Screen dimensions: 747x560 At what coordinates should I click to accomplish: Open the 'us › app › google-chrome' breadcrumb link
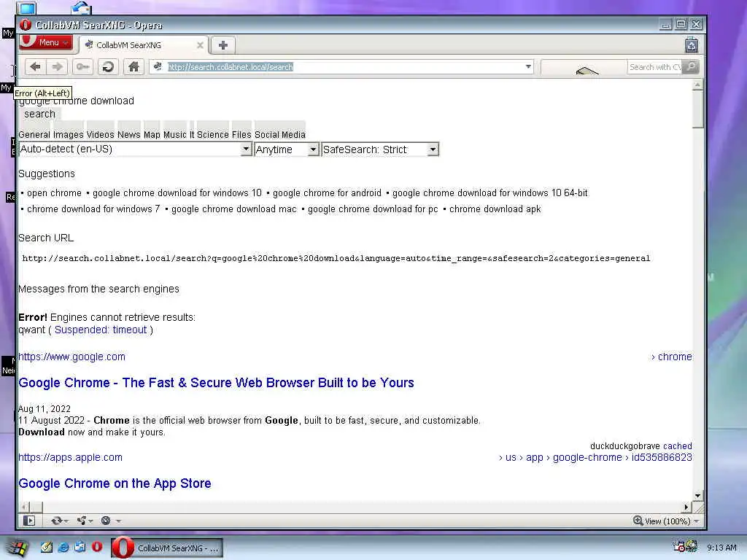pos(595,458)
